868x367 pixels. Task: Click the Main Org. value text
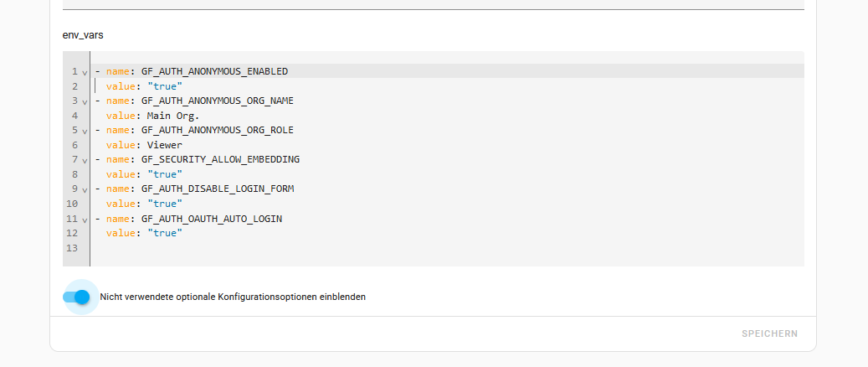[x=172, y=116]
